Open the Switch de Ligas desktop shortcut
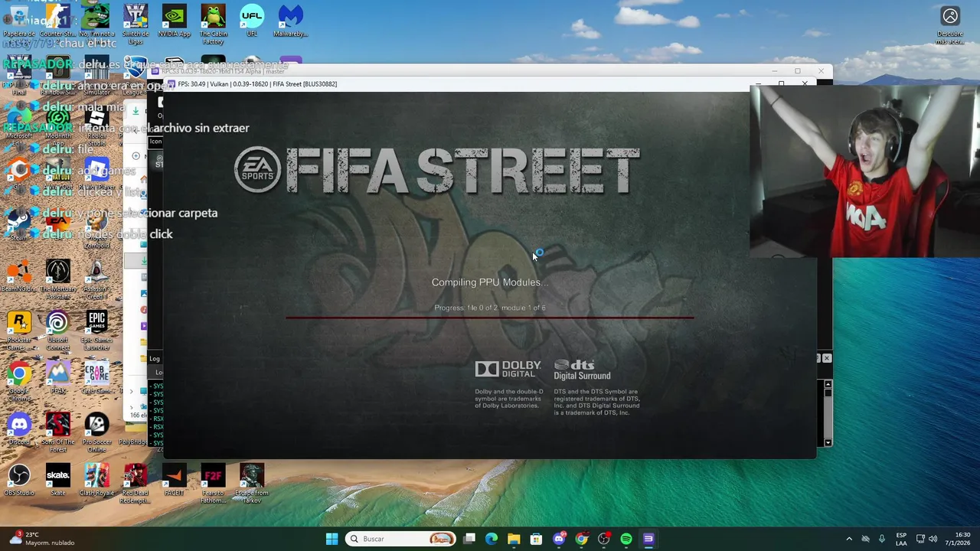Screen dimensions: 980x551 [136, 24]
